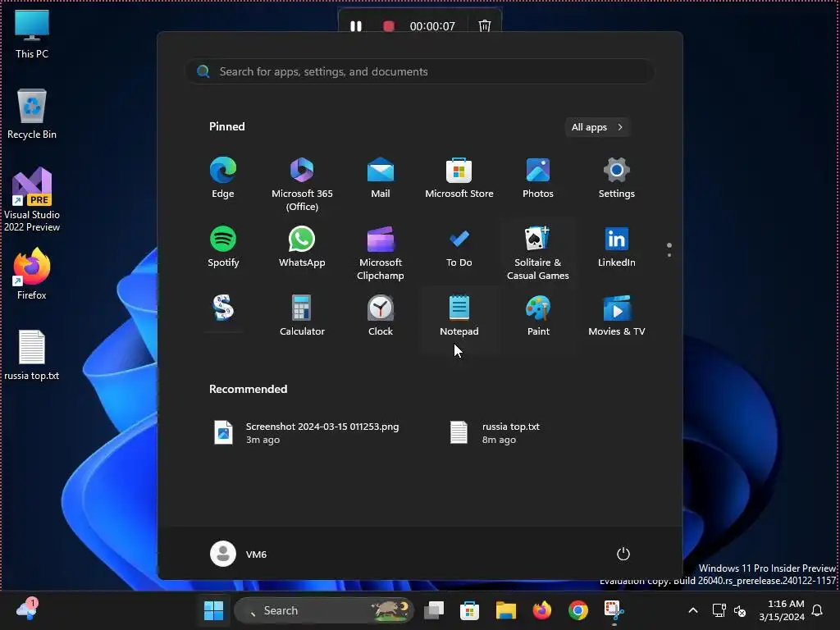The width and height of the screenshot is (840, 630).
Task: Discard the recording with trash icon
Action: coord(484,25)
